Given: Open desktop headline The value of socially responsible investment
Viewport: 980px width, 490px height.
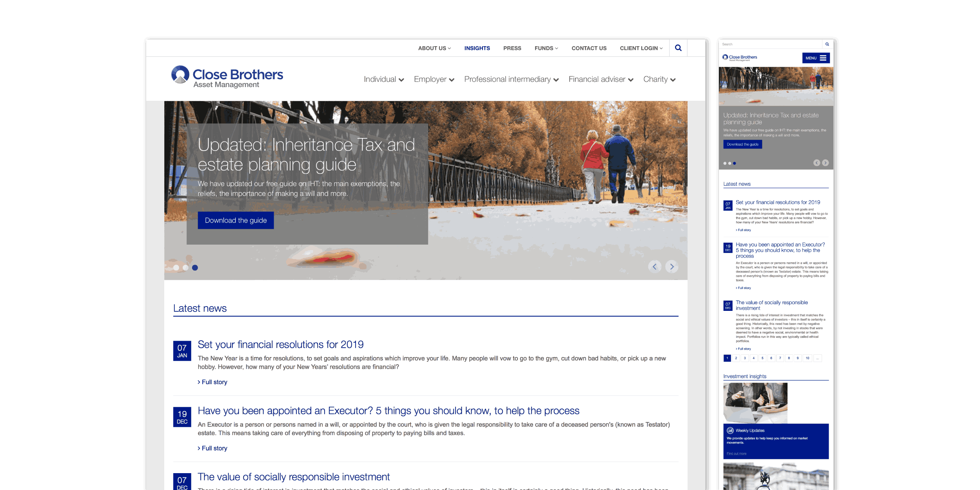Looking at the screenshot, I should pyautogui.click(x=294, y=477).
